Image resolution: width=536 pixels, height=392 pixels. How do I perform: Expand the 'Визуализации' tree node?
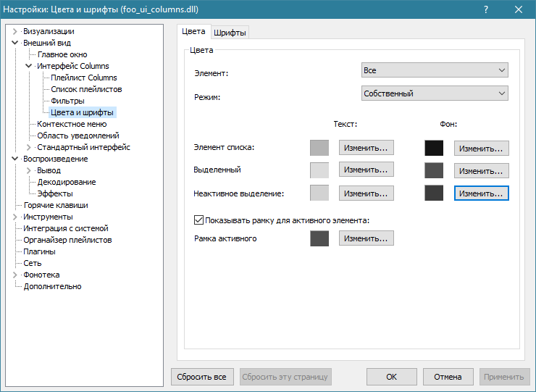coord(16,31)
